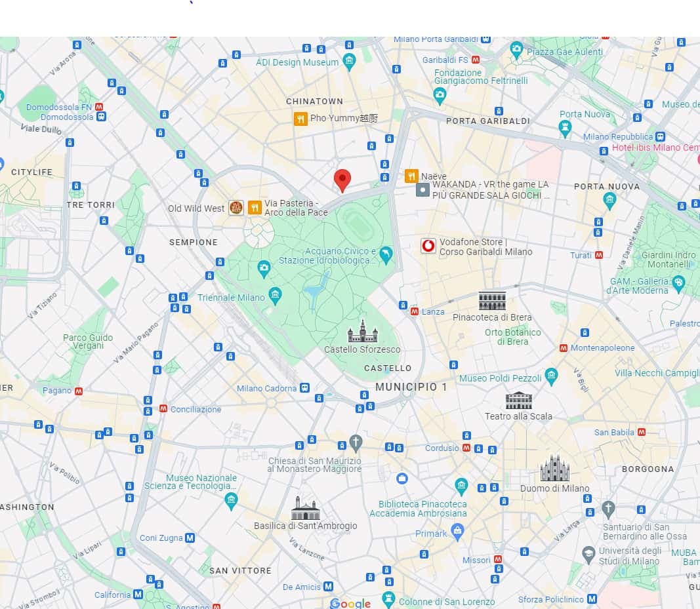700x609 pixels.
Task: Click the Fondazione Giangiacomo Feltrinelli icon
Action: coord(440,96)
